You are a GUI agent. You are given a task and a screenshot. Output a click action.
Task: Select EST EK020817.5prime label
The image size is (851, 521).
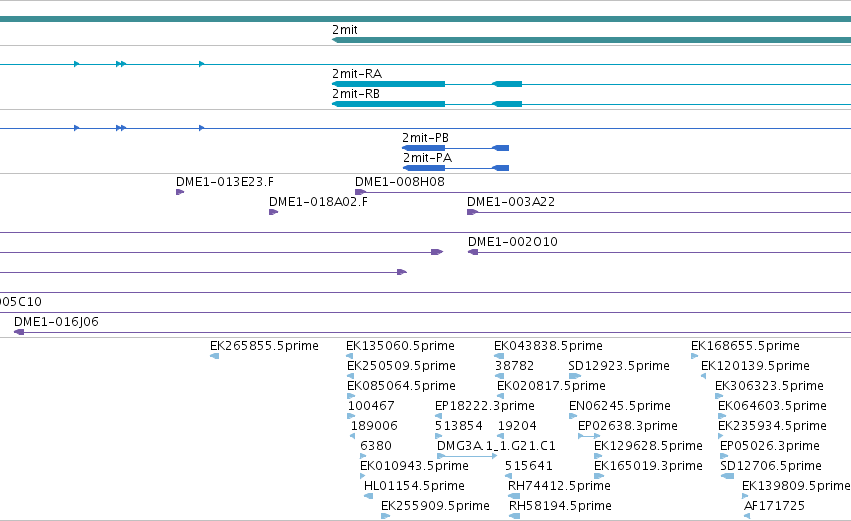(551, 386)
